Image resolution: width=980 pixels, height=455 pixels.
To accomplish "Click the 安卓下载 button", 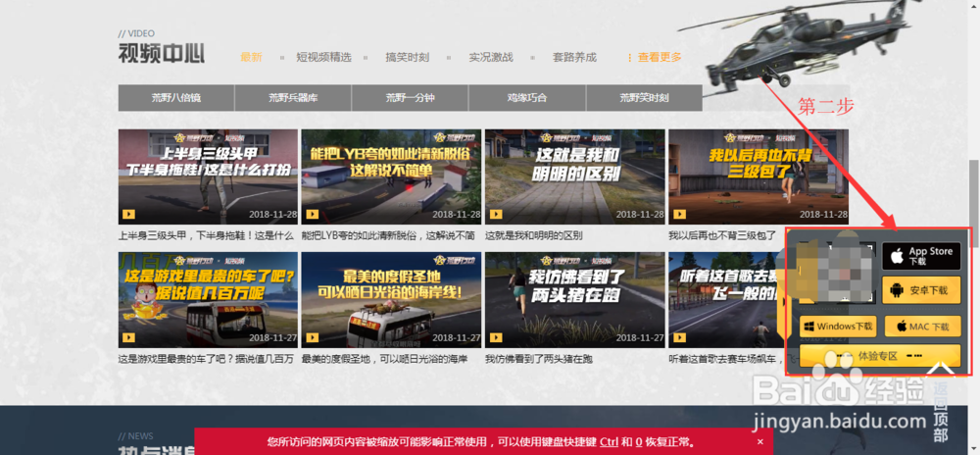I will pyautogui.click(x=921, y=290).
